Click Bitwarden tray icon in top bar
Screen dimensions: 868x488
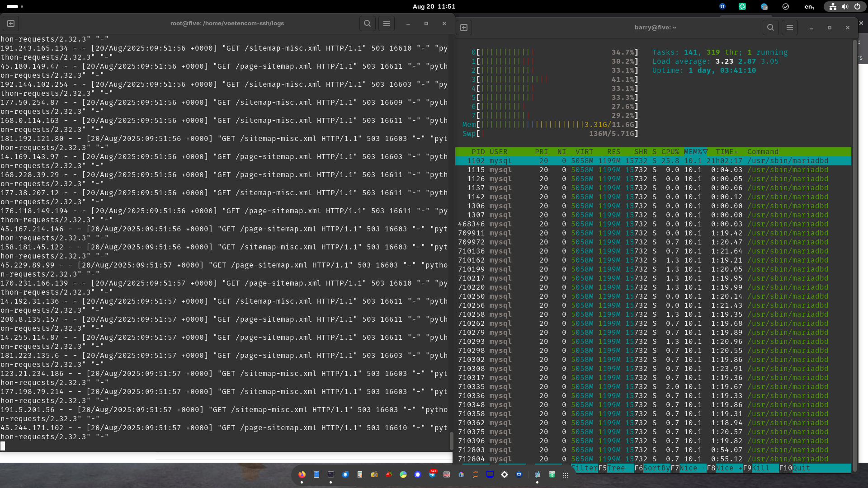coord(722,6)
